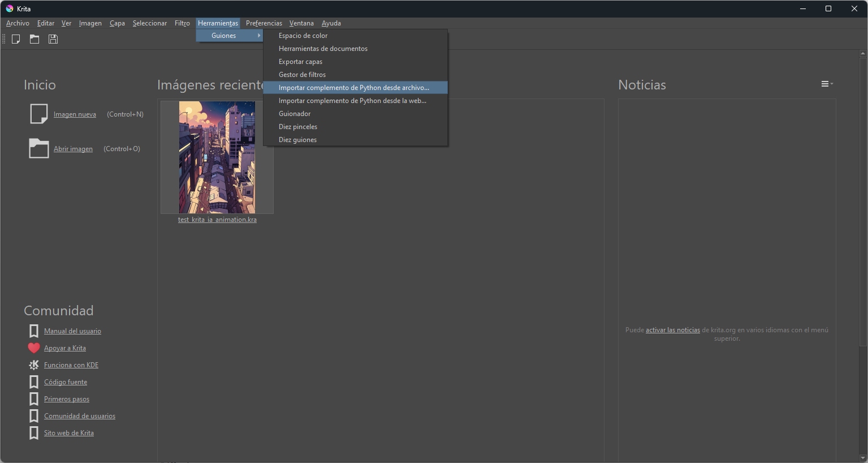Open the Ventana menu

(301, 23)
